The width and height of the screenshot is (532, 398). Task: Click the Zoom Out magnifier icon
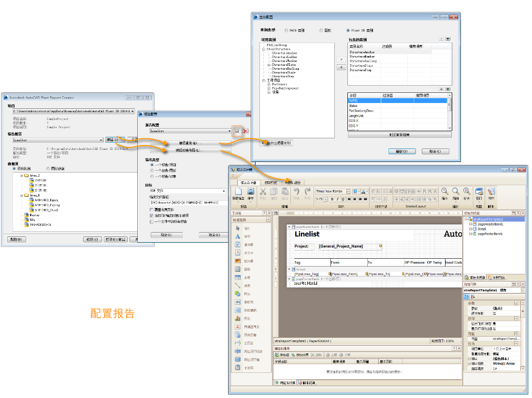pyautogui.click(x=445, y=192)
